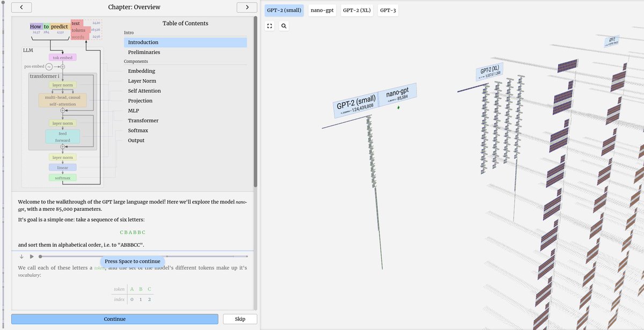Click the 'transformer i' label
644x330 pixels.
click(x=44, y=76)
